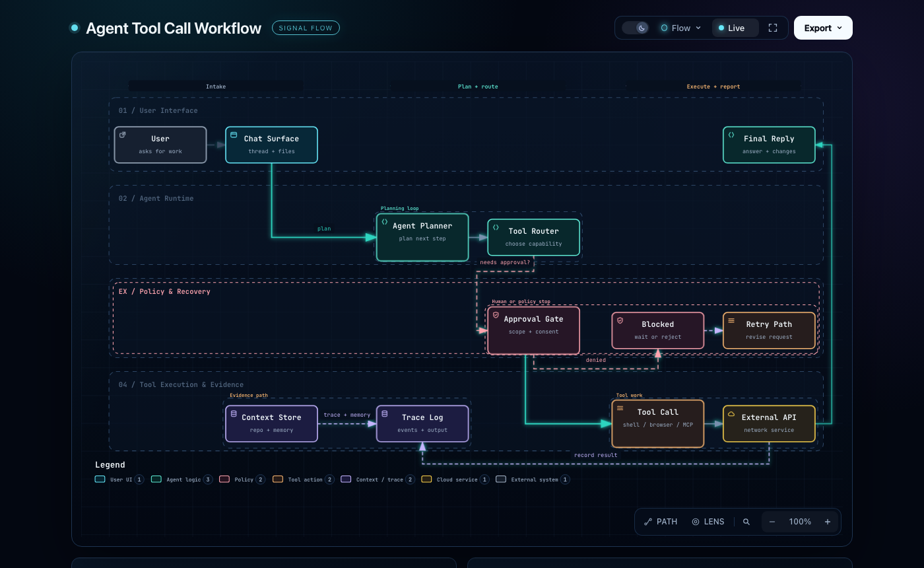Select the User node
The height and width of the screenshot is (568, 924).
[x=160, y=145]
